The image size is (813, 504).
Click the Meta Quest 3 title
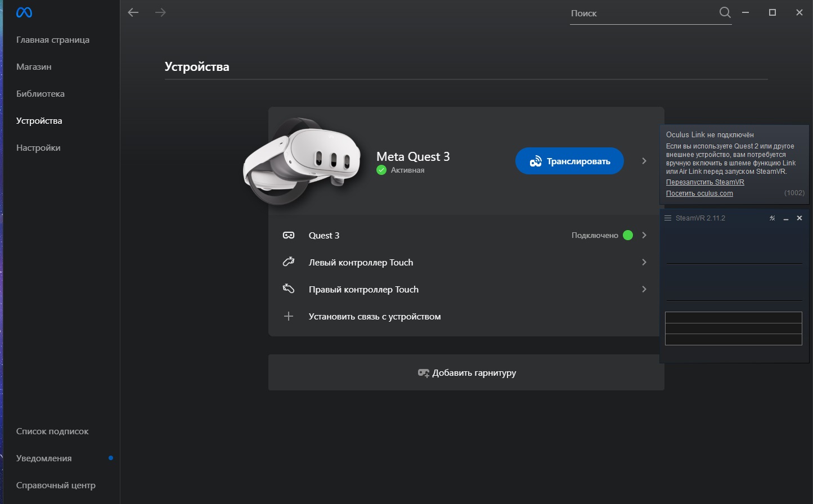[413, 156]
